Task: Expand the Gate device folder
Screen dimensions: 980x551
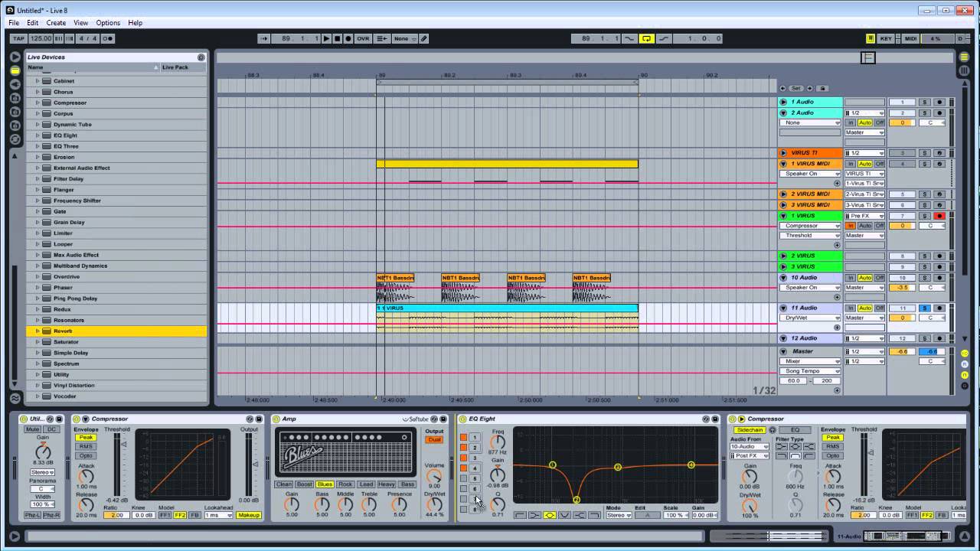Action: point(38,211)
